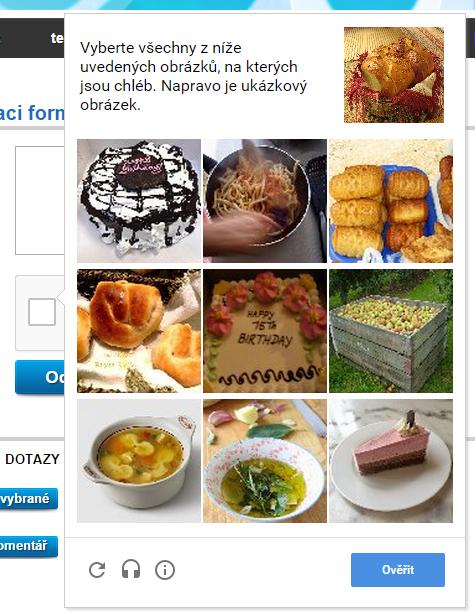
Task: Select the pink cake slice tile
Action: coord(391,461)
